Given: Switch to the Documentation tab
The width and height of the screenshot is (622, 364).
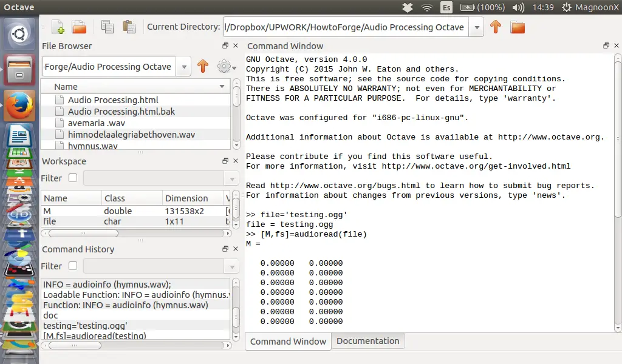Looking at the screenshot, I should 367,340.
